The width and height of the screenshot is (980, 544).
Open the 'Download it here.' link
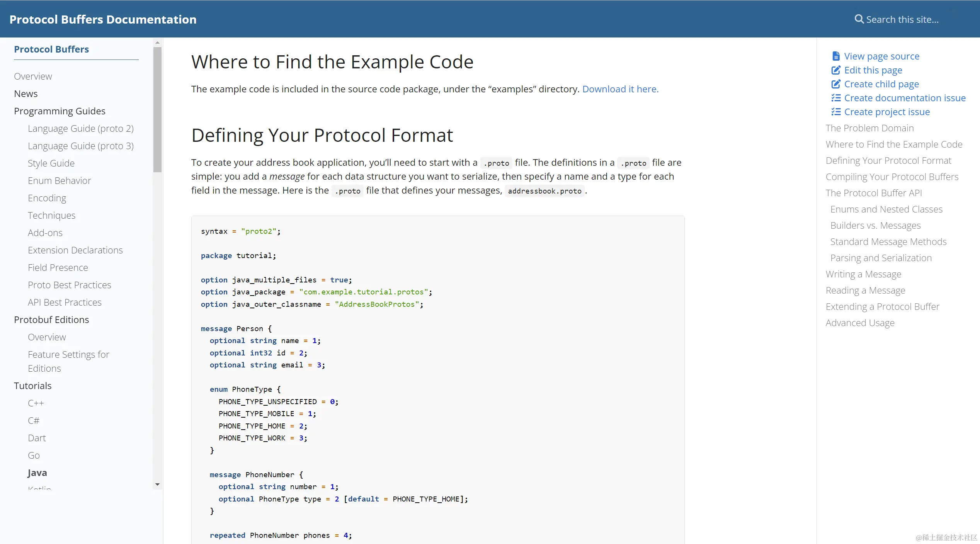(x=620, y=89)
